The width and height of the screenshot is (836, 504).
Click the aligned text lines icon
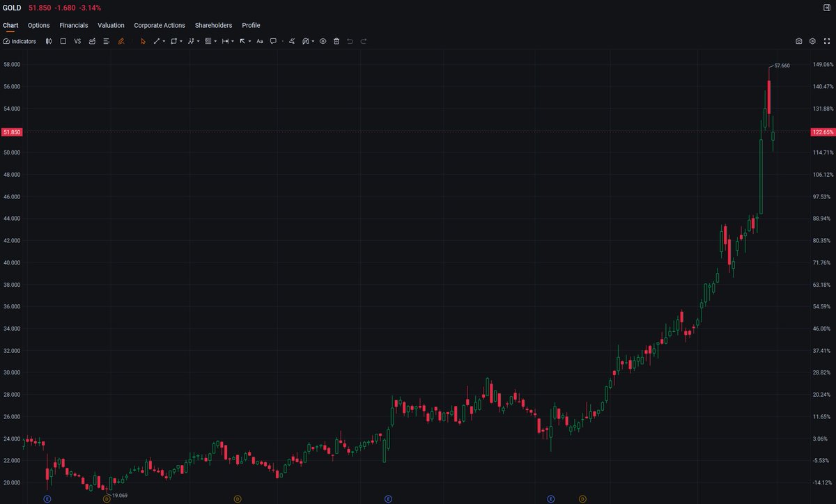click(107, 41)
